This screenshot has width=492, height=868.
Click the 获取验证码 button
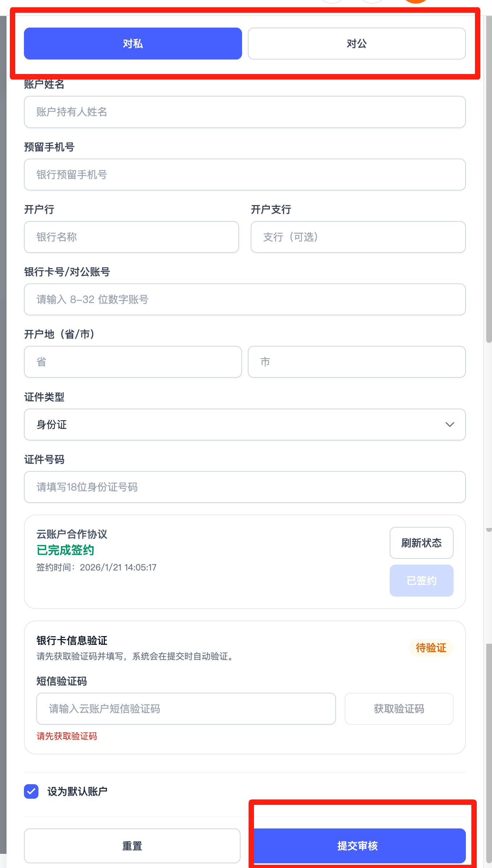(399, 709)
